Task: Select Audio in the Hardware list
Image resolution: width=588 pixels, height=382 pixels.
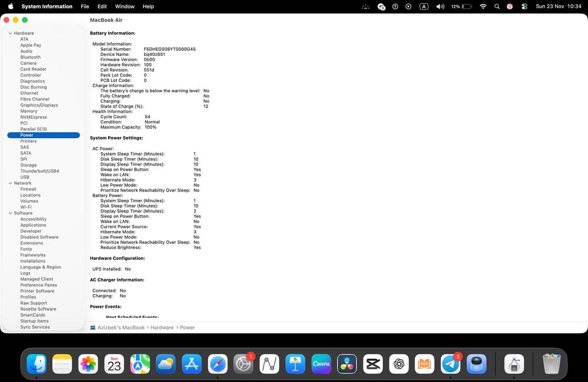Action: point(26,51)
